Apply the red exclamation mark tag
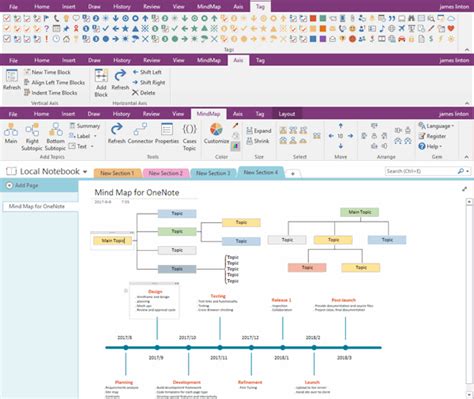Image resolution: width=474 pixels, height=399 pixels. (46, 39)
